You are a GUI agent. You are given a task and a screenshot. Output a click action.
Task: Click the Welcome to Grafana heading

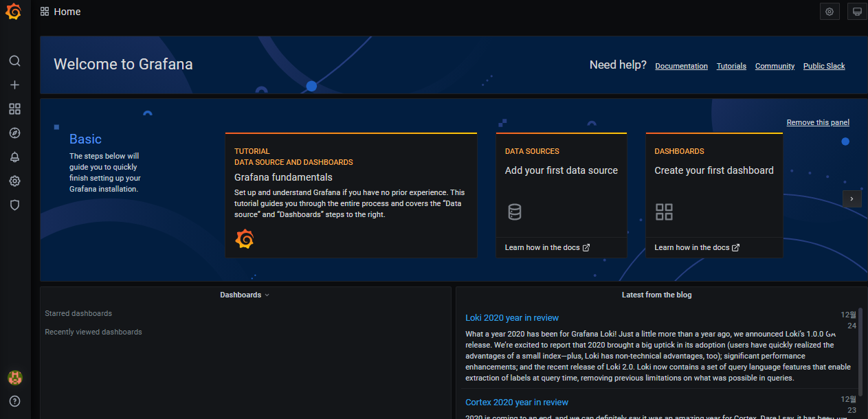(x=123, y=65)
